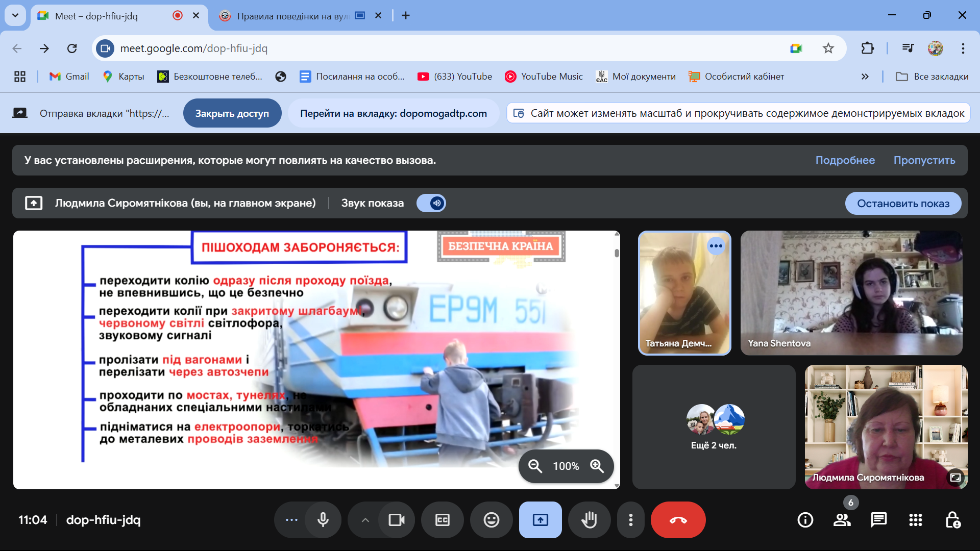The height and width of the screenshot is (551, 980).
Task: Go forward in browser history
Action: point(44,48)
